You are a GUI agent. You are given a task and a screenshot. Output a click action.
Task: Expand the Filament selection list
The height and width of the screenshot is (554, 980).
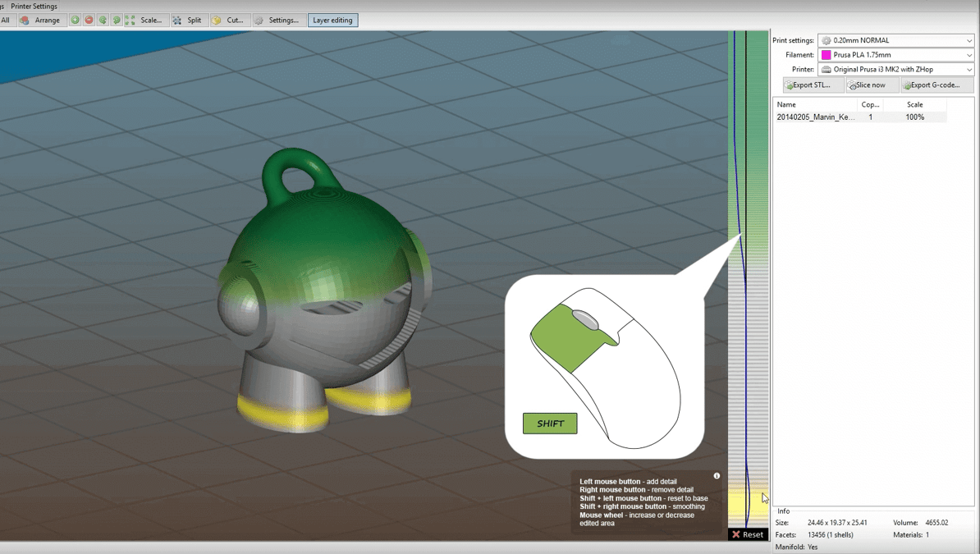pos(895,54)
